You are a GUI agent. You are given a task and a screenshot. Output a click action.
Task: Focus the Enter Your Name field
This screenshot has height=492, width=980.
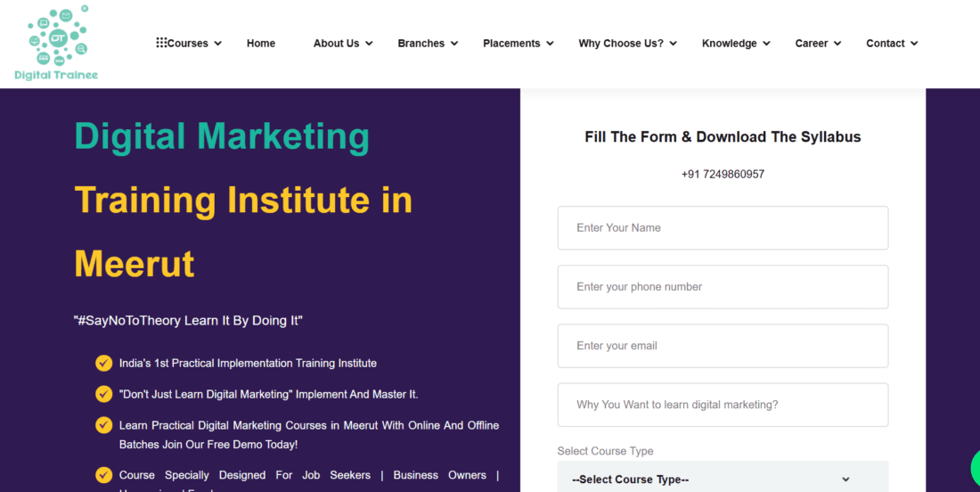(x=723, y=228)
